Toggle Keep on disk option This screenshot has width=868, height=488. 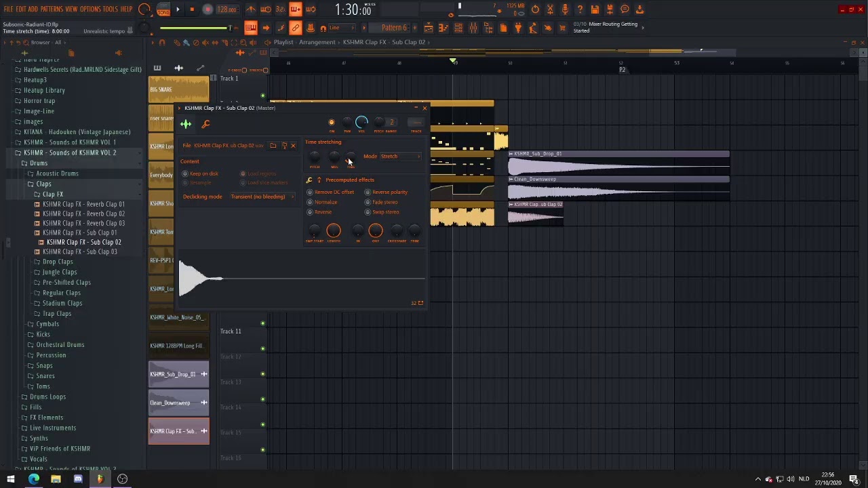[x=200, y=174]
